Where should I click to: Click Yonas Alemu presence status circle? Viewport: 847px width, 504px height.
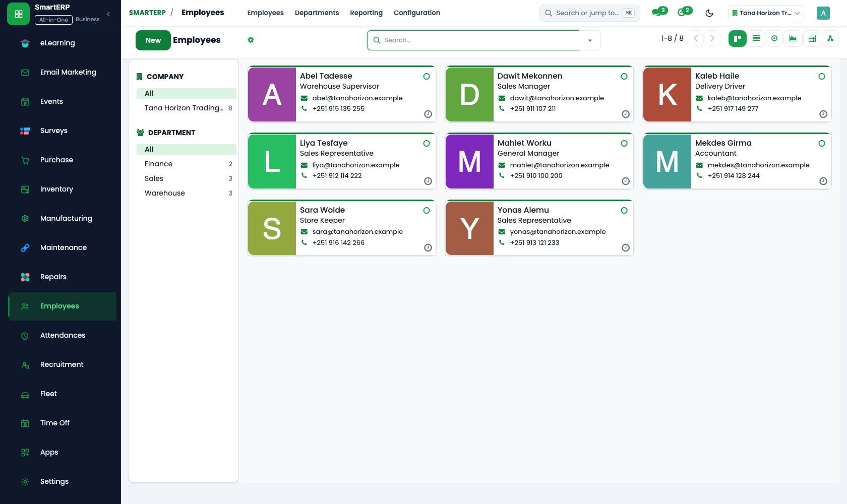(x=624, y=211)
